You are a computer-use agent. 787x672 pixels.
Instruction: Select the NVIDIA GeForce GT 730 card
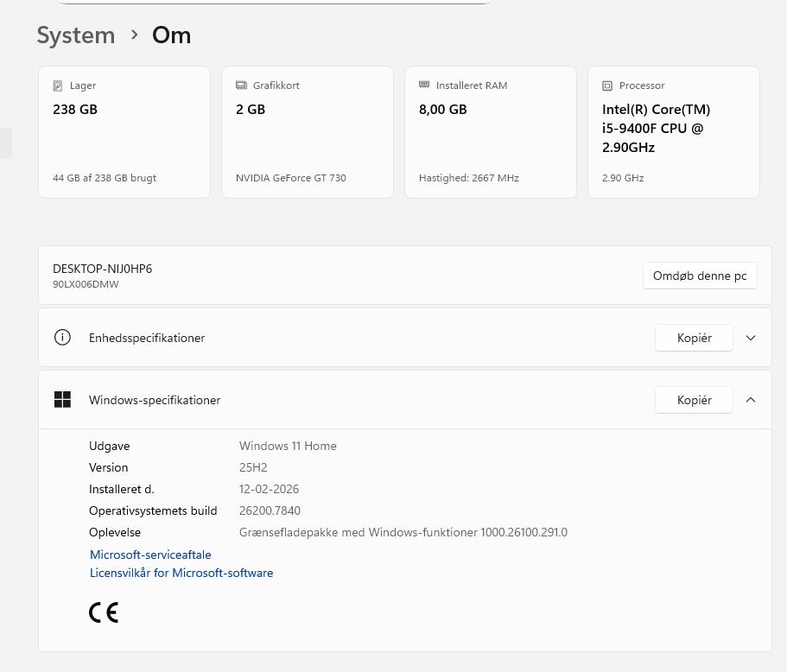coord(308,132)
